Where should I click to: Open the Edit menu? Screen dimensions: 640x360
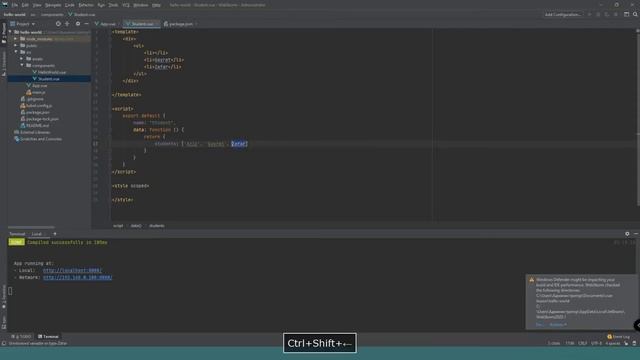(x=25, y=5)
